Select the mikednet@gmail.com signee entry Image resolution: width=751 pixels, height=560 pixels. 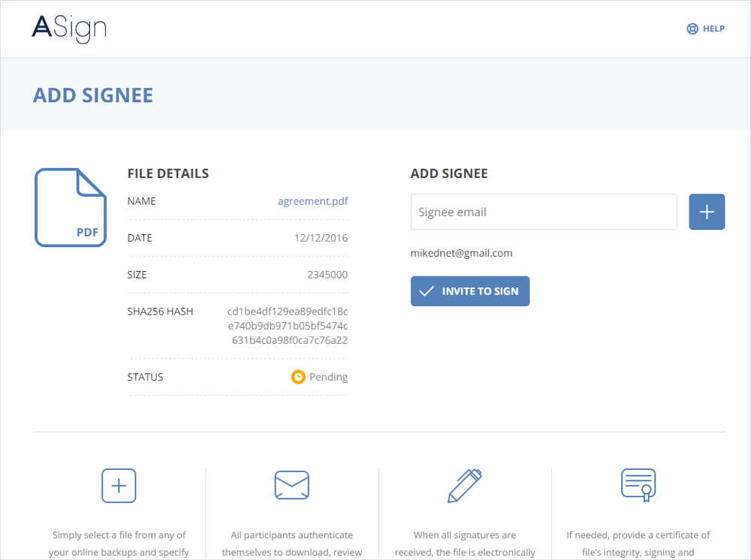point(461,253)
